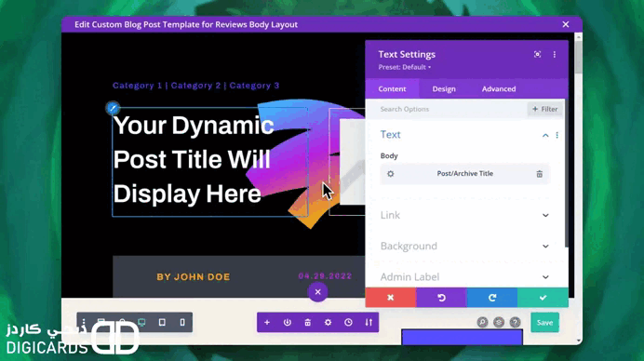Viewport: 644px width, 361px height.
Task: Click the green Save button
Action: click(x=544, y=323)
